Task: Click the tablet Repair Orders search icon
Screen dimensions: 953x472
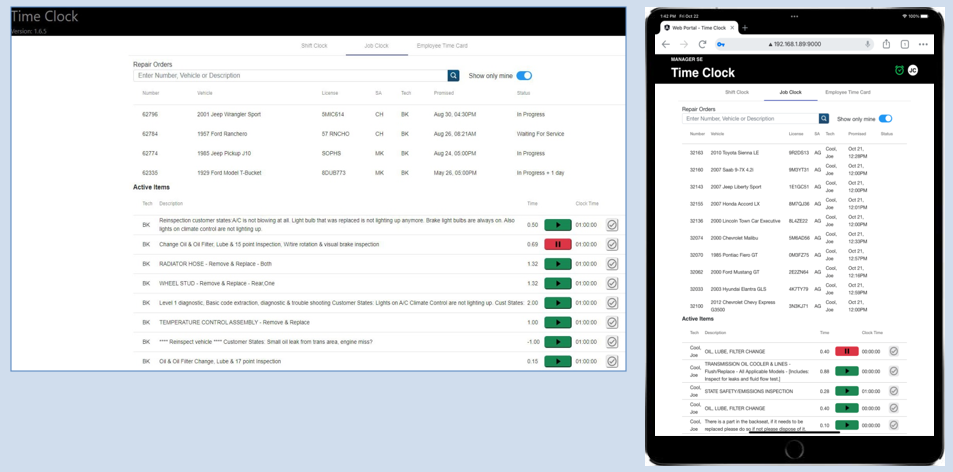Action: [x=825, y=118]
